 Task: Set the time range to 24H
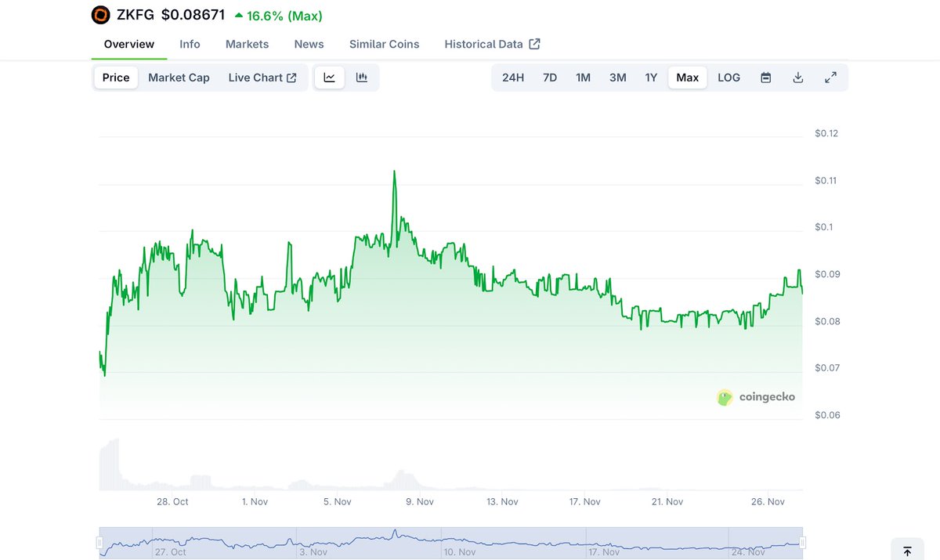point(513,78)
